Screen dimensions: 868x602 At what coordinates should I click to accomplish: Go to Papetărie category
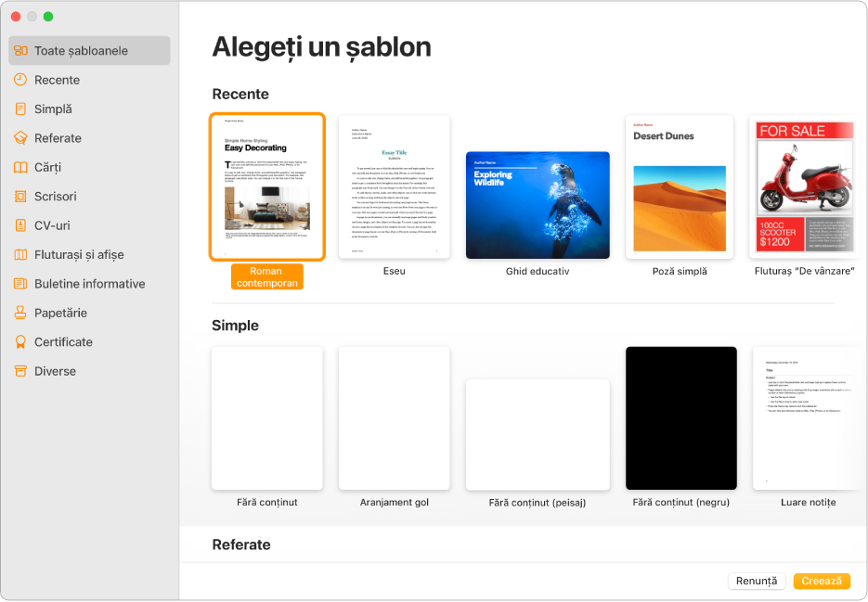click(x=90, y=313)
